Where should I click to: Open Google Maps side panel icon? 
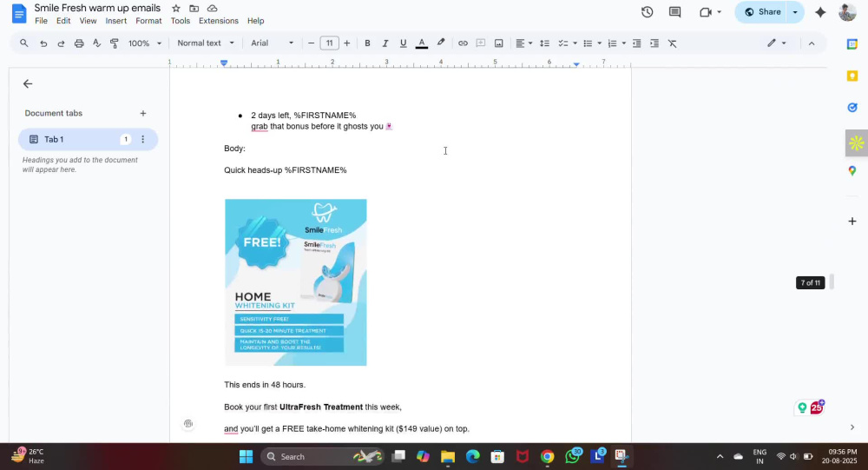(852, 170)
